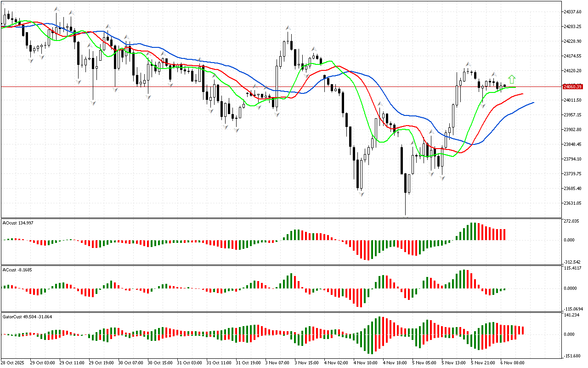588x368 pixels.
Task: Select the green Alligator lips line tip
Action: tap(515, 87)
